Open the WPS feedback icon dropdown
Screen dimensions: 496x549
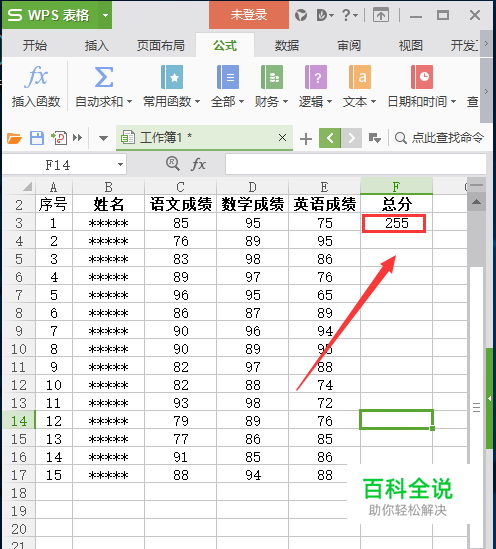[x=325, y=15]
